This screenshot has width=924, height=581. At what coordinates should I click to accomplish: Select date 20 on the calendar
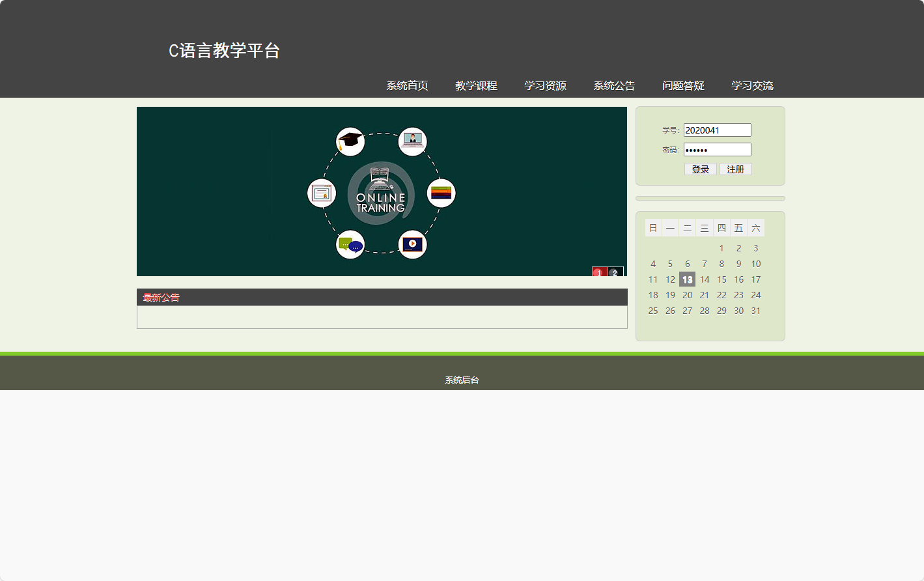[x=687, y=294]
